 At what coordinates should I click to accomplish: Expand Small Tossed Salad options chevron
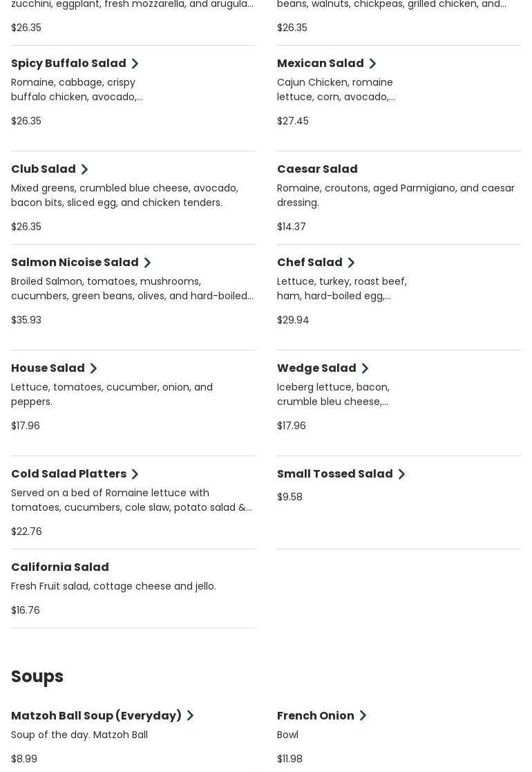pyautogui.click(x=401, y=474)
